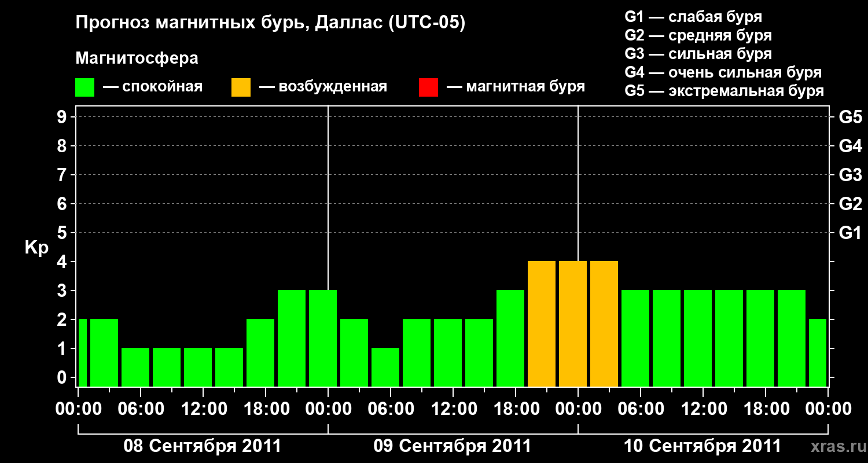Click the '— магнитная буря' legend label
The image size is (868, 463).
click(x=516, y=87)
